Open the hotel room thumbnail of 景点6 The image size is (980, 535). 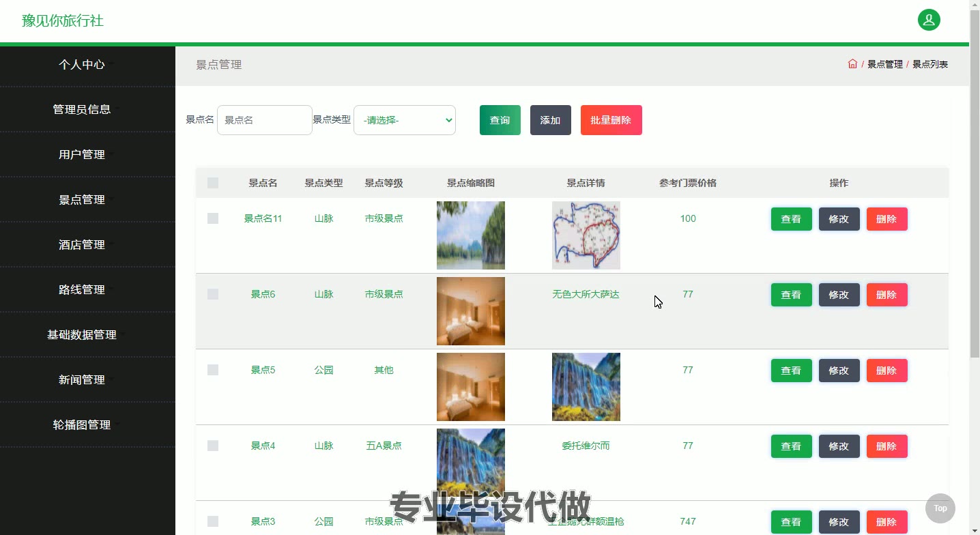click(x=471, y=311)
